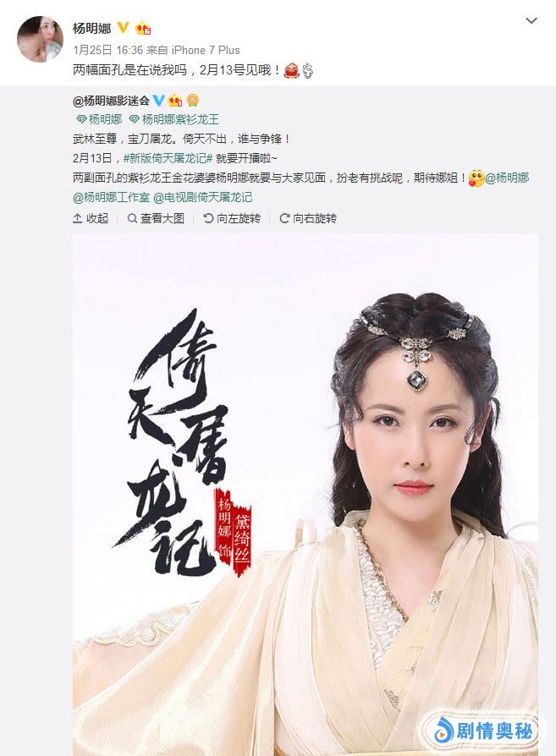Rotate image right with 向右旋转
The height and width of the screenshot is (756, 556).
point(308,218)
